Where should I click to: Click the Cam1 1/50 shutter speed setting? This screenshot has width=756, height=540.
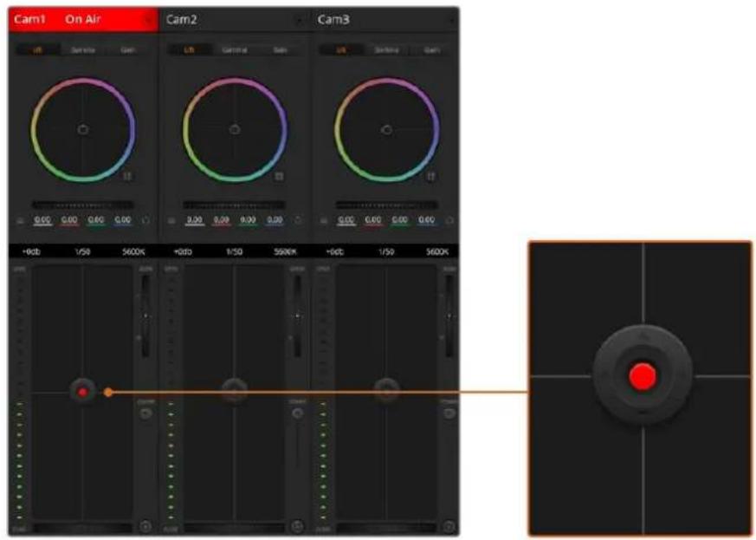82,251
